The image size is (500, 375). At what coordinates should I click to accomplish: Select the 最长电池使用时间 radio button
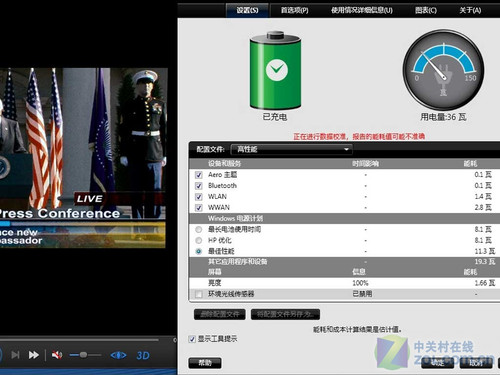[199, 229]
